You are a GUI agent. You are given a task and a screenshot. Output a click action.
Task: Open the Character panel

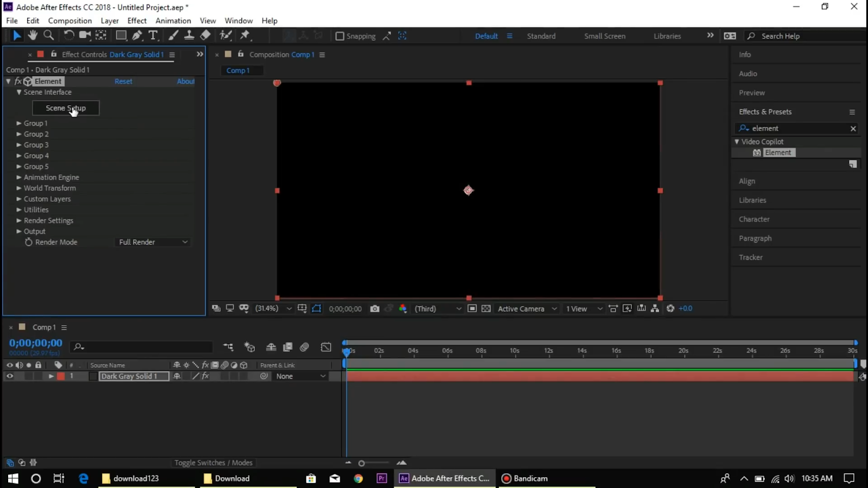tap(754, 220)
